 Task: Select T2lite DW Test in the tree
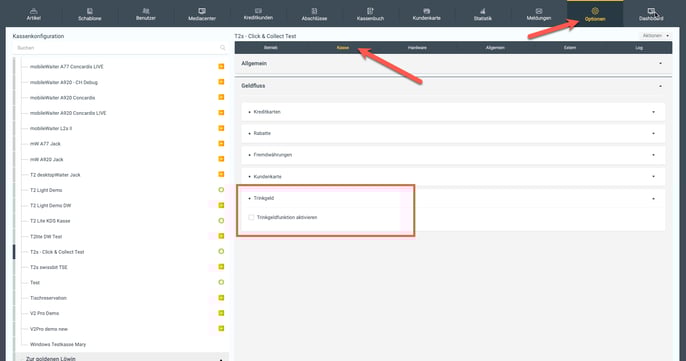click(46, 236)
